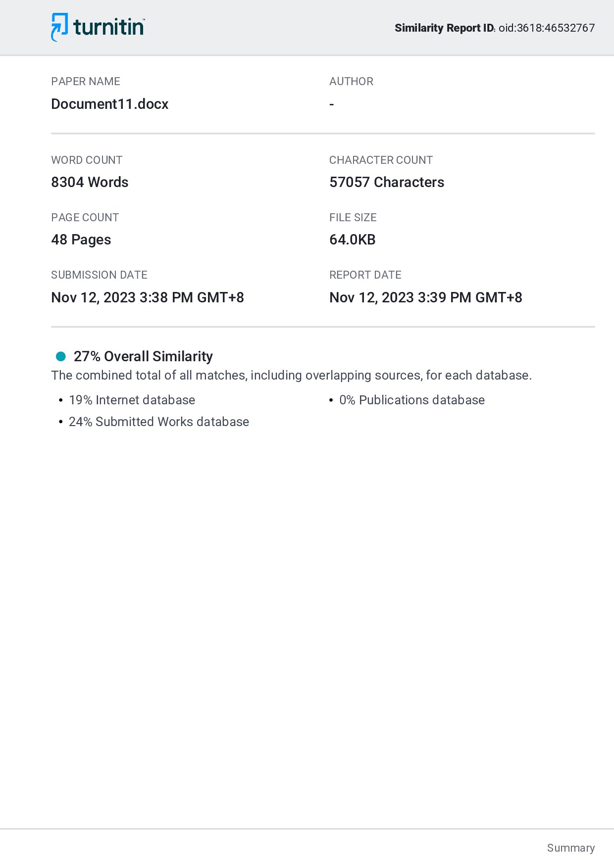Select the Similarity Report ID label
614x868 pixels.
(x=444, y=28)
